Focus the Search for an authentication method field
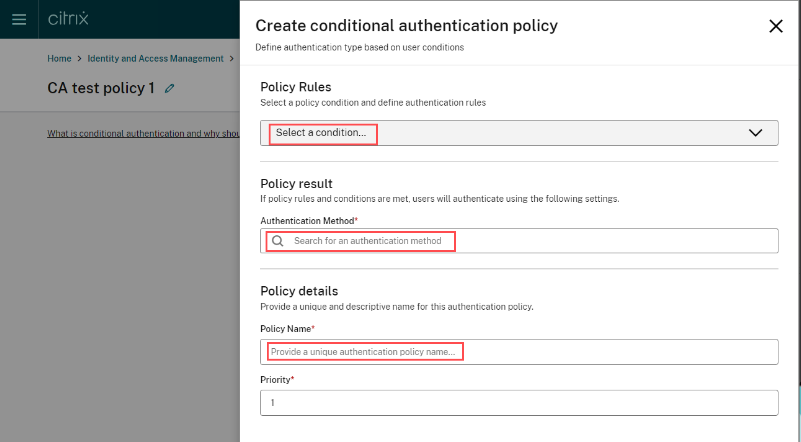Viewport: 801px width, 442px height. [x=520, y=241]
